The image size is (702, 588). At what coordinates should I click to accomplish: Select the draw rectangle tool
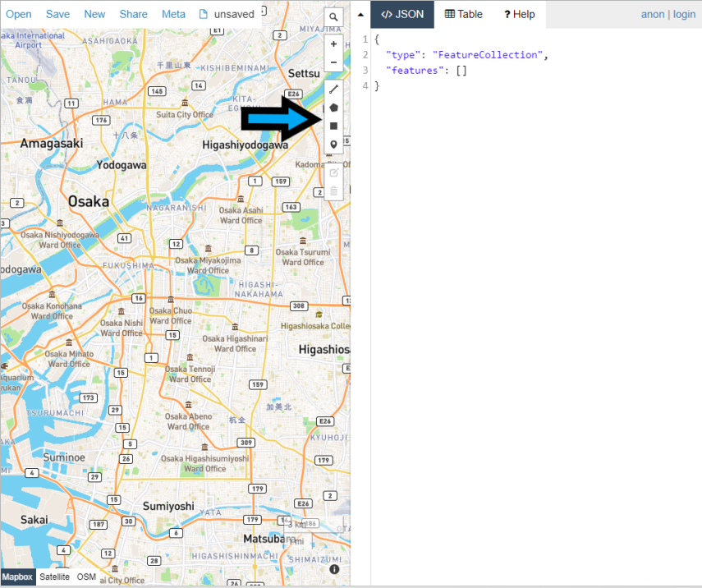coord(333,125)
